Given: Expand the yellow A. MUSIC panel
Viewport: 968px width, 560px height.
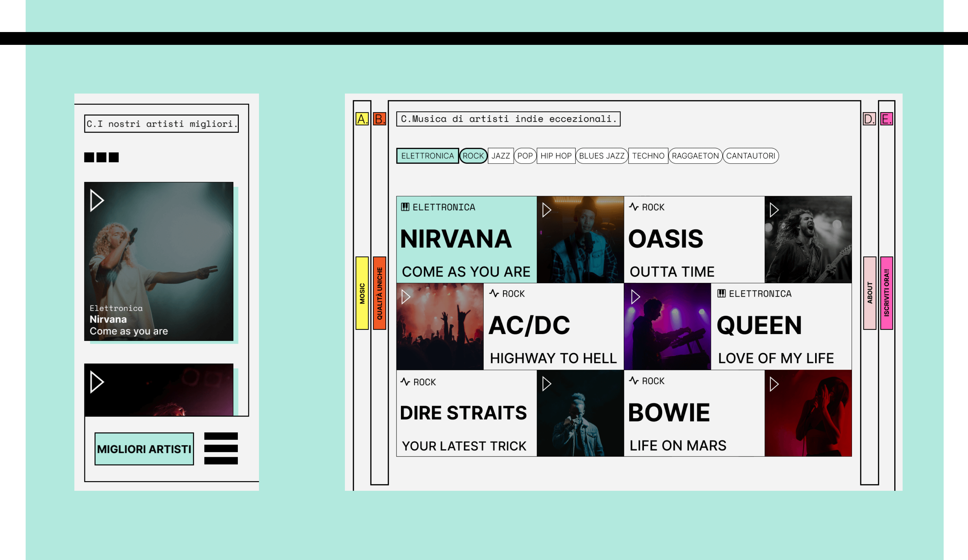Looking at the screenshot, I should click(362, 293).
